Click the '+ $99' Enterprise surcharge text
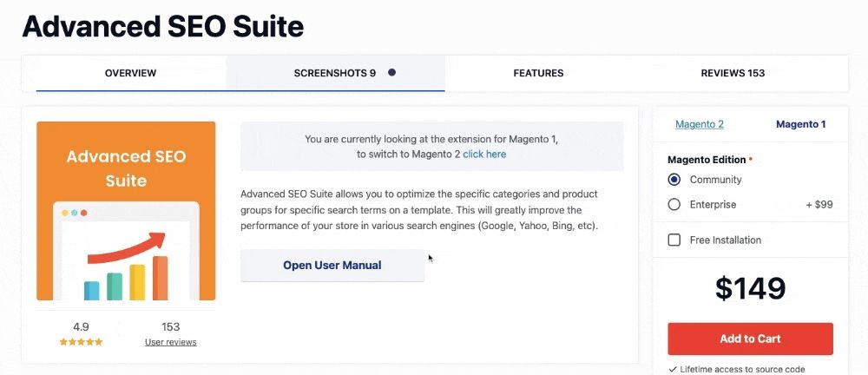This screenshot has width=868, height=375. (x=819, y=204)
